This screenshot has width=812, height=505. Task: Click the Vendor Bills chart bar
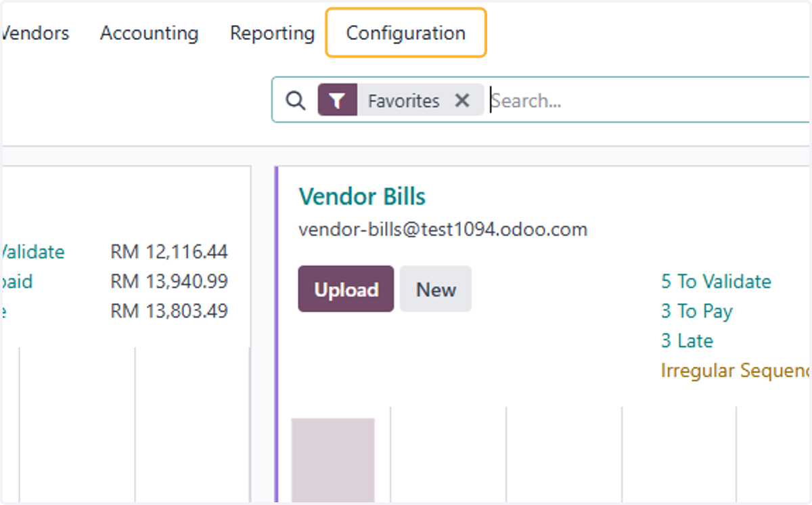tap(333, 460)
